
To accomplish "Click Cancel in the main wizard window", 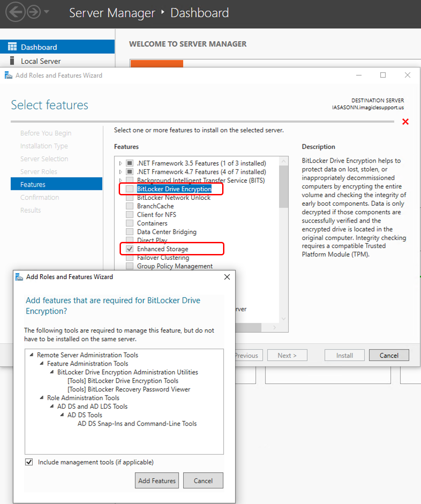I will [389, 355].
